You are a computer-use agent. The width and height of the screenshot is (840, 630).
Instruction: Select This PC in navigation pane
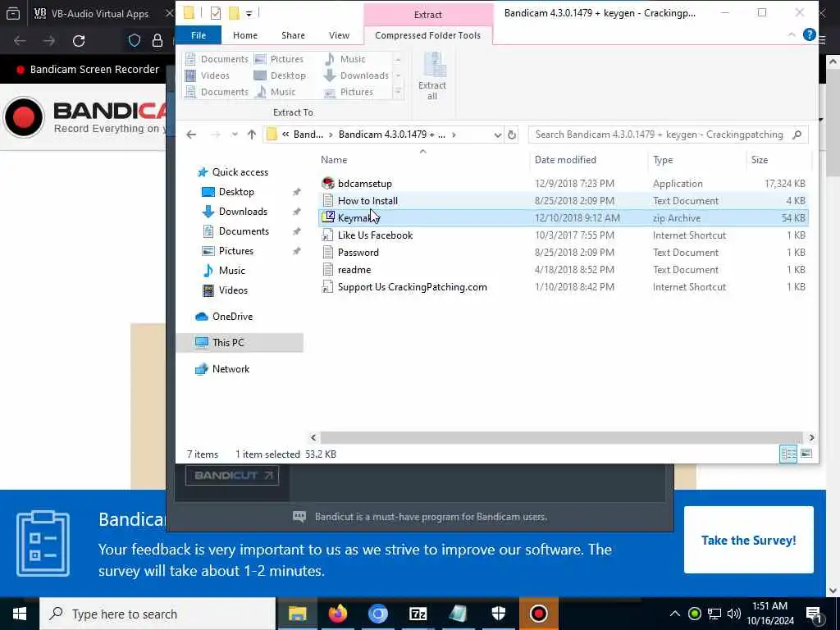coord(240,343)
